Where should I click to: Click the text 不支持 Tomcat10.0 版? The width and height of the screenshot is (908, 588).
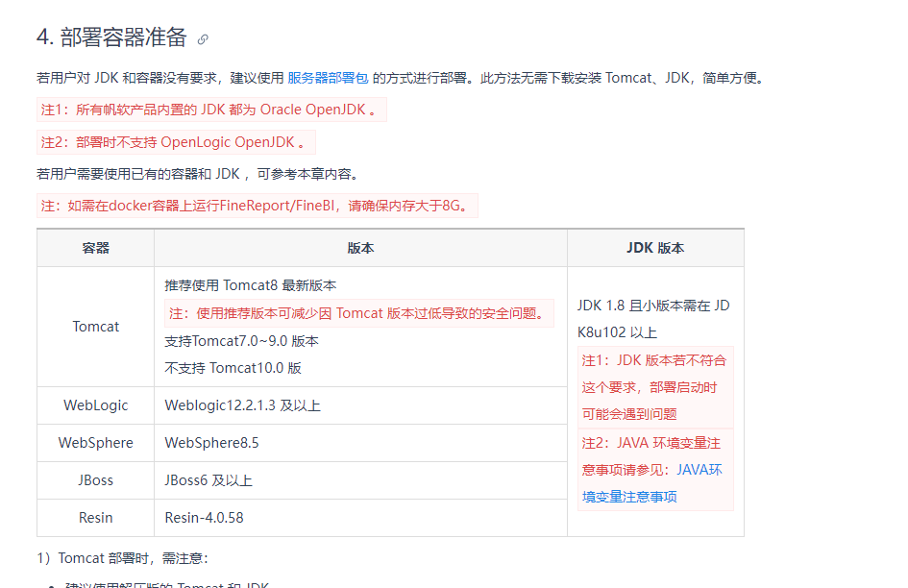233,368
